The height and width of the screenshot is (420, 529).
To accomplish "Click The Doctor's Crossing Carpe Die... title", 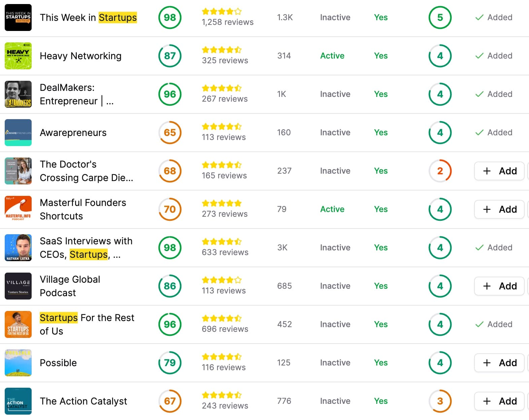I will tap(86, 171).
